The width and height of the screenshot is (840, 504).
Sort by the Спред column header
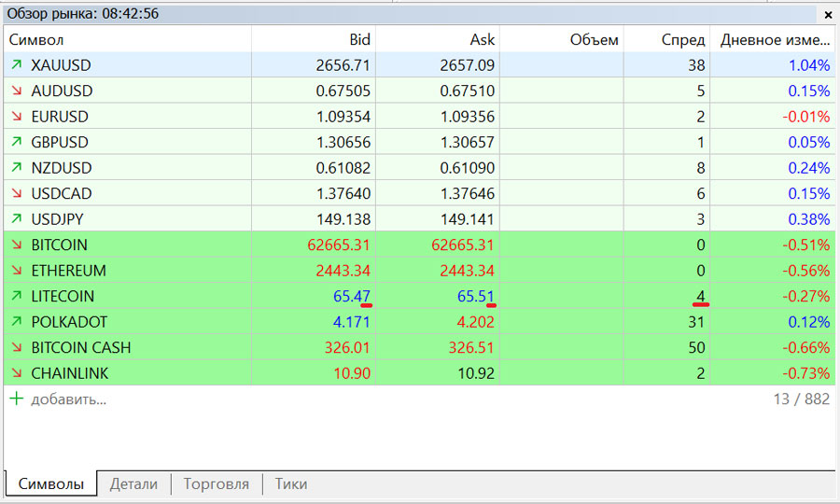click(683, 40)
